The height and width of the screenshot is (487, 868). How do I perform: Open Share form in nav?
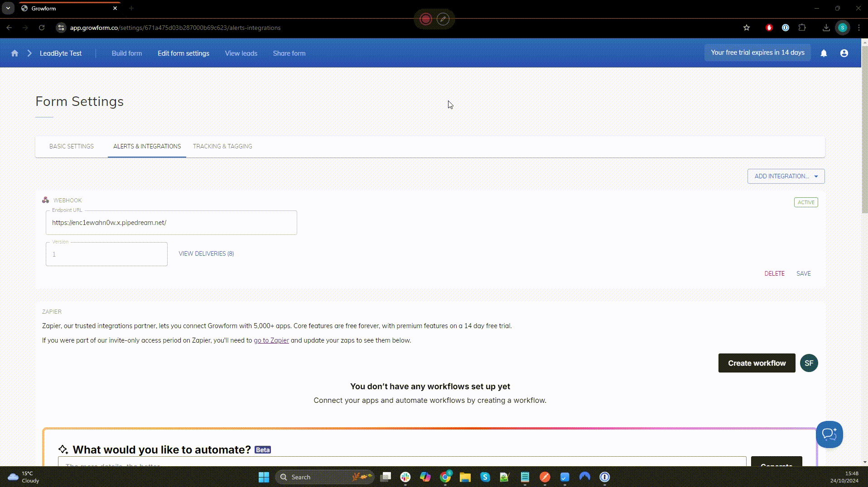pyautogui.click(x=289, y=53)
